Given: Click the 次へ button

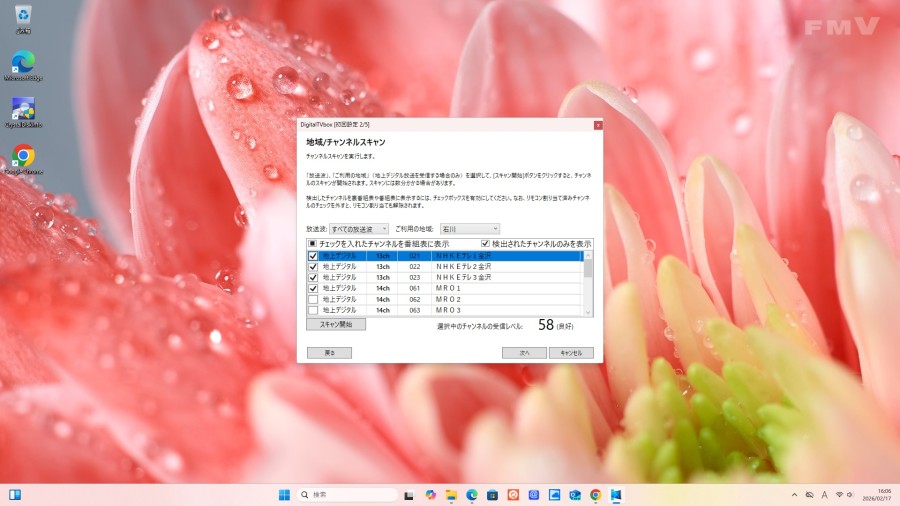Looking at the screenshot, I should (524, 353).
